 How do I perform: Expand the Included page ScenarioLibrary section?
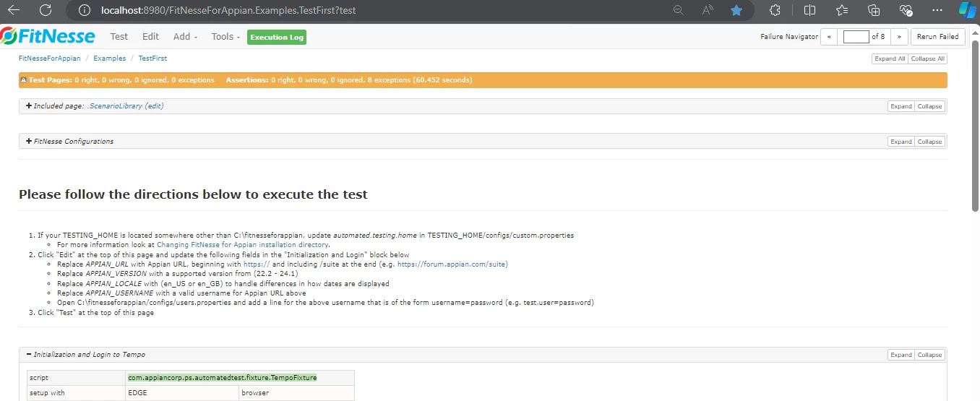point(29,106)
